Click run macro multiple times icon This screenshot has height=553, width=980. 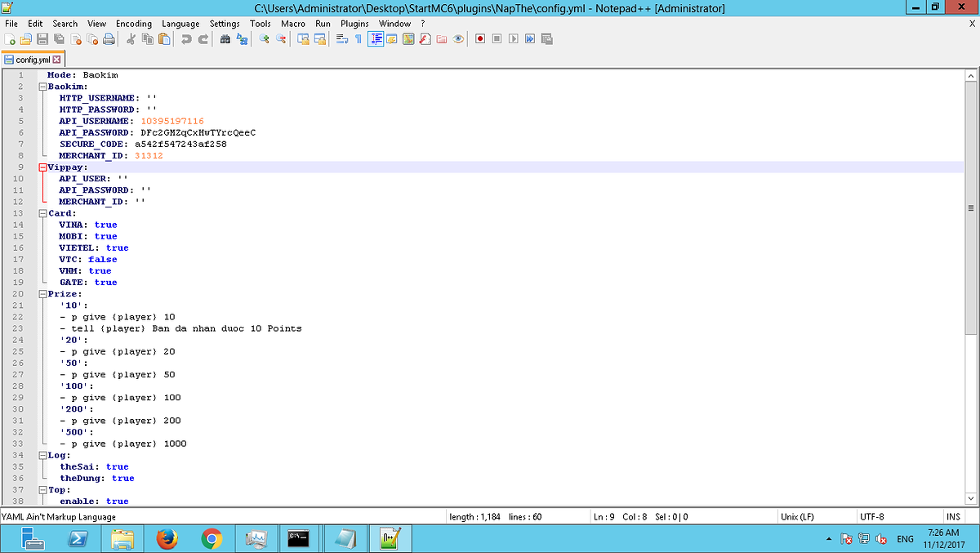[530, 38]
